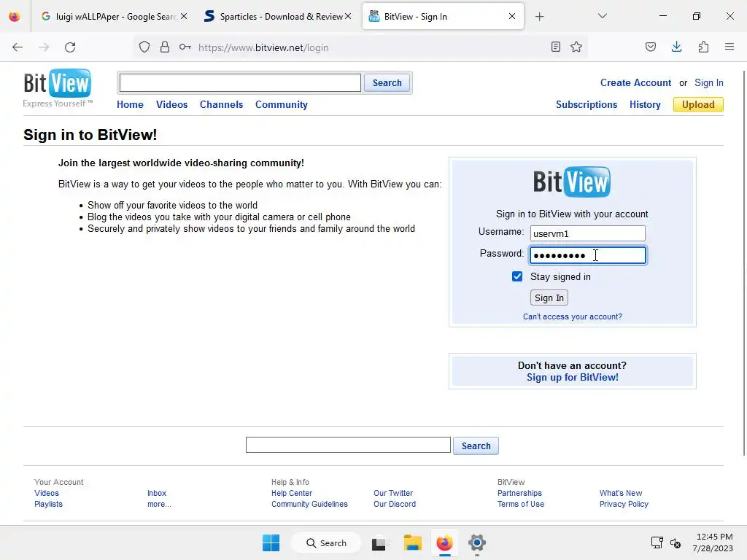Click the Firefox View icon
Image resolution: width=747 pixels, height=560 pixels.
tap(15, 17)
